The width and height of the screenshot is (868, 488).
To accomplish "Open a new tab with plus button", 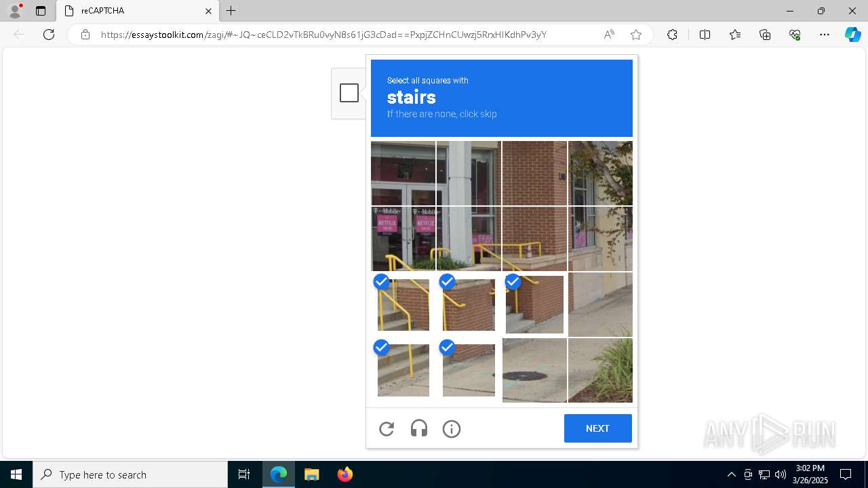I will pyautogui.click(x=231, y=11).
